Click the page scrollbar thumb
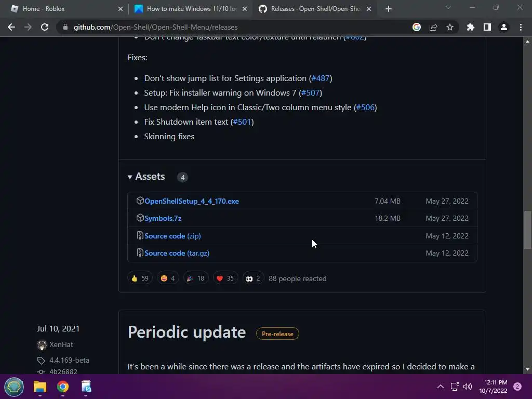This screenshot has width=532, height=399. 527,230
